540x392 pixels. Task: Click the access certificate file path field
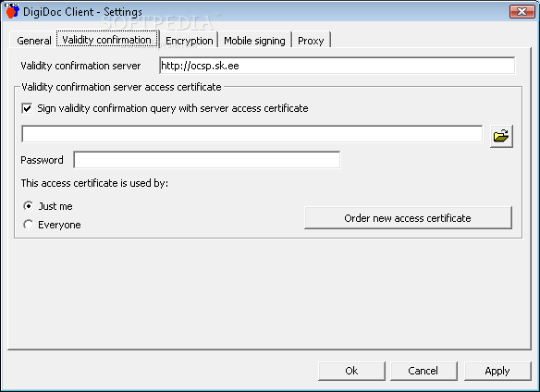point(252,134)
